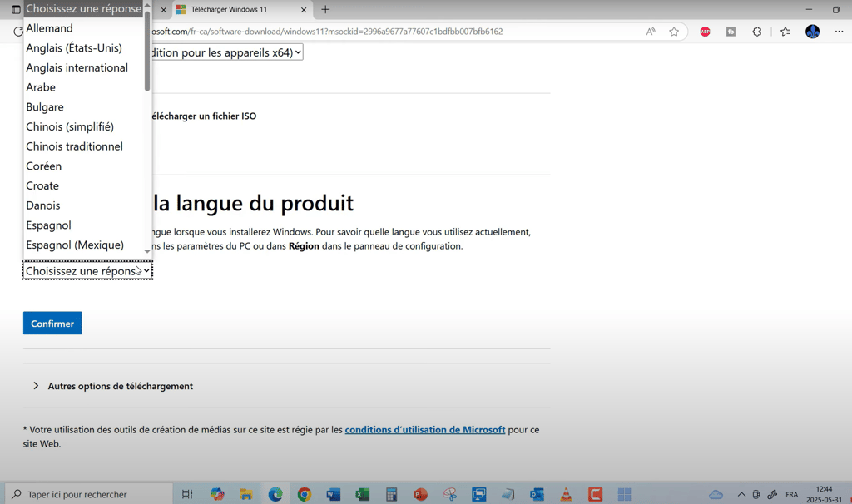Choose Croate in the dropdown
The height and width of the screenshot is (504, 852).
(x=83, y=185)
